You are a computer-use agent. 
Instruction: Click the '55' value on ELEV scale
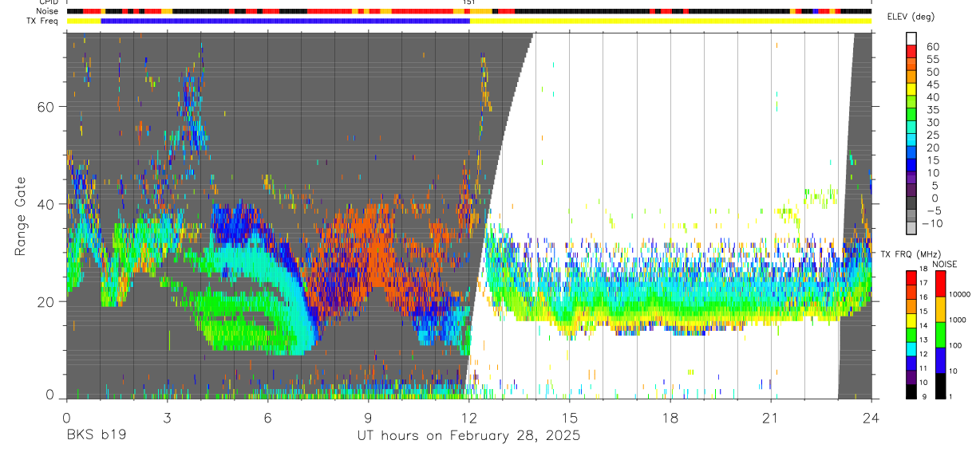pos(931,59)
